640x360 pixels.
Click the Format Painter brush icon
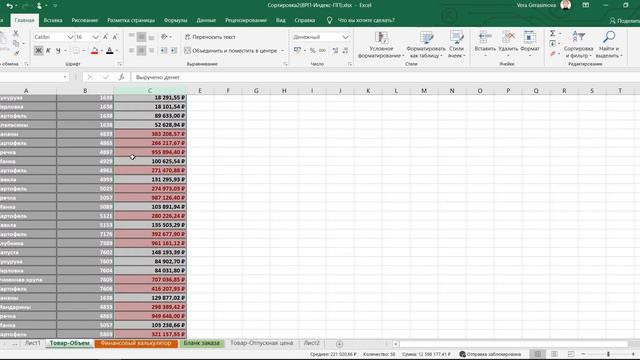point(16,53)
